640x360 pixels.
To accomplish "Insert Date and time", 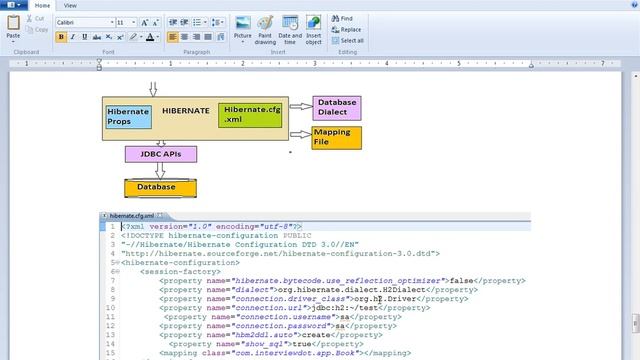I will coord(290,30).
